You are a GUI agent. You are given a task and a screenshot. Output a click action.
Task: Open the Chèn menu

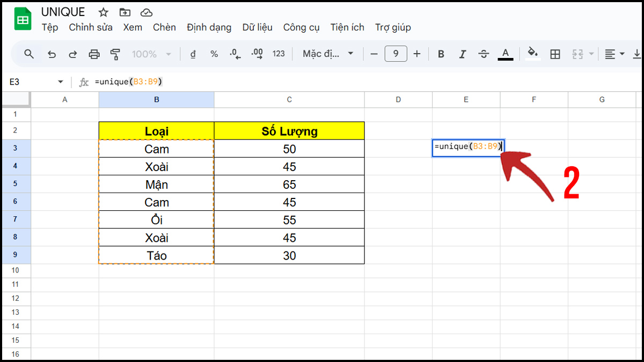[164, 27]
